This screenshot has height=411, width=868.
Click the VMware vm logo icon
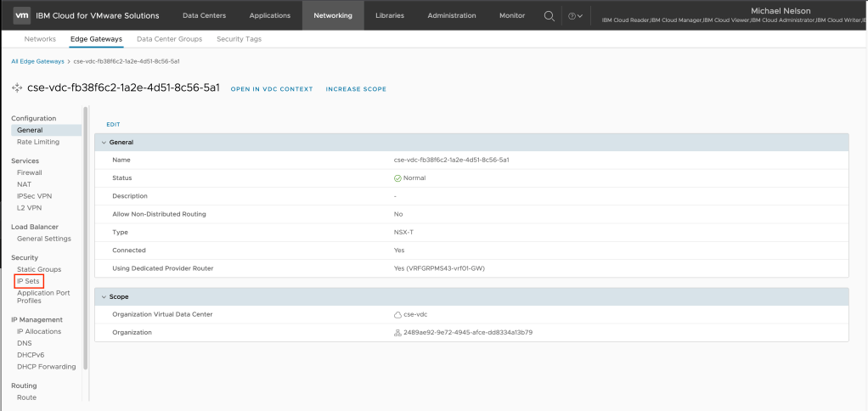[23, 15]
